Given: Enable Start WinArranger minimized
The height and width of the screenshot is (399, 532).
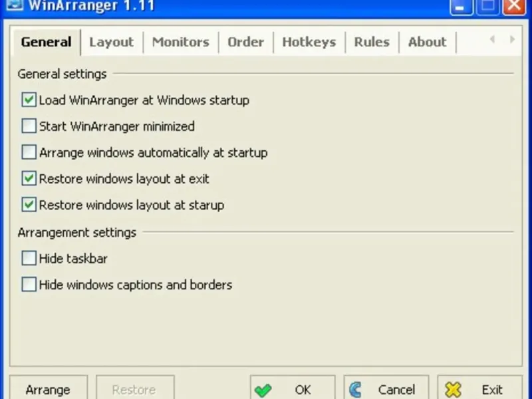Looking at the screenshot, I should (x=29, y=126).
